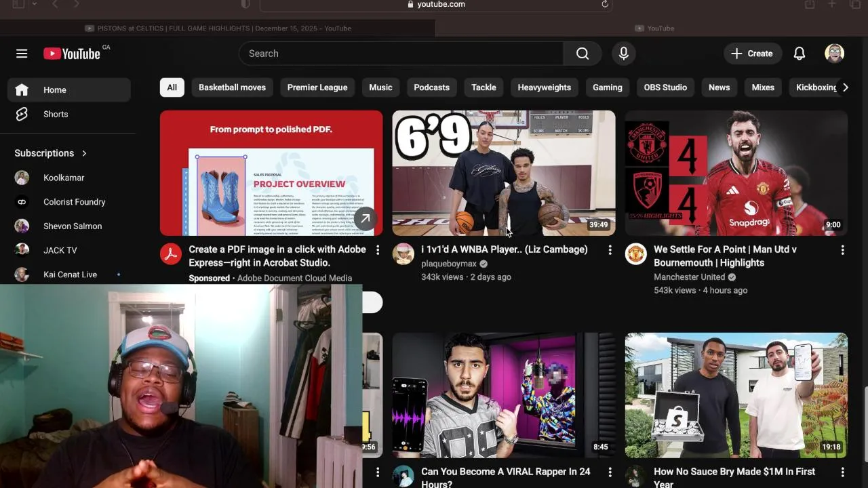Click the Safari youtube.com address bar
The image size is (868, 488).
(x=435, y=4)
